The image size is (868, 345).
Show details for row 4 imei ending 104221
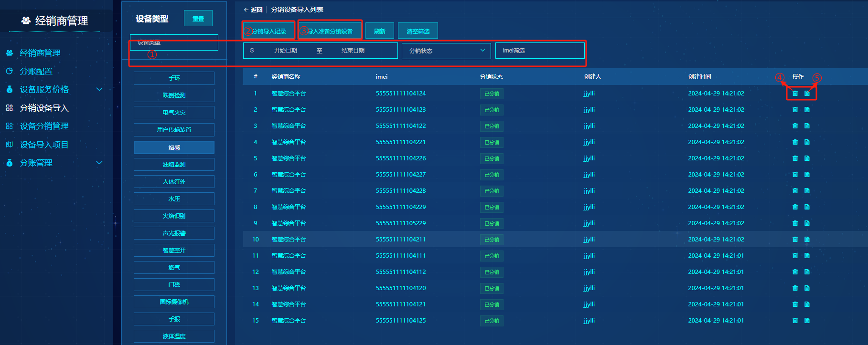tap(807, 142)
